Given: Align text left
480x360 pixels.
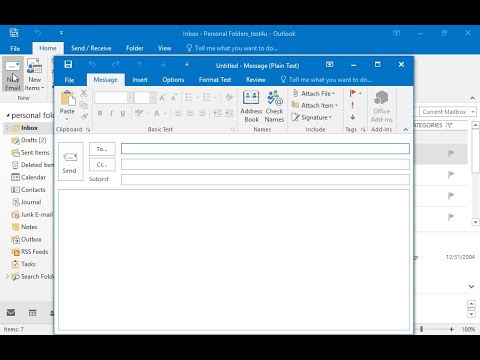Looking at the screenshot, I should coord(179,113).
